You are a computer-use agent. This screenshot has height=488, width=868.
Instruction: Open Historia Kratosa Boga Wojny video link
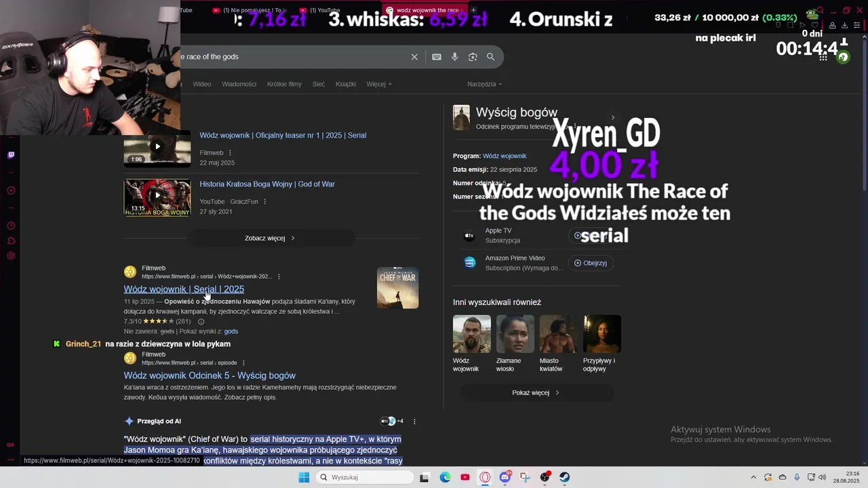(267, 184)
